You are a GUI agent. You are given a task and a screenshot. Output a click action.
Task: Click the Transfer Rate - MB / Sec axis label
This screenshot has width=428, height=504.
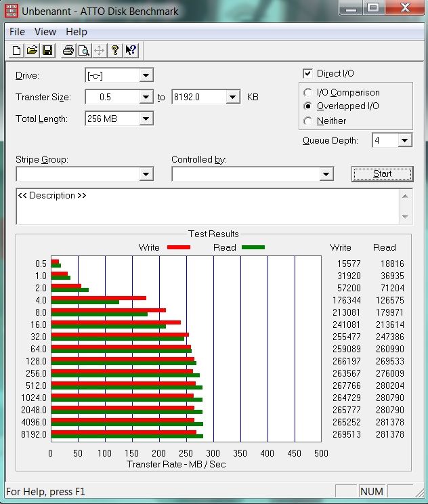point(176,464)
